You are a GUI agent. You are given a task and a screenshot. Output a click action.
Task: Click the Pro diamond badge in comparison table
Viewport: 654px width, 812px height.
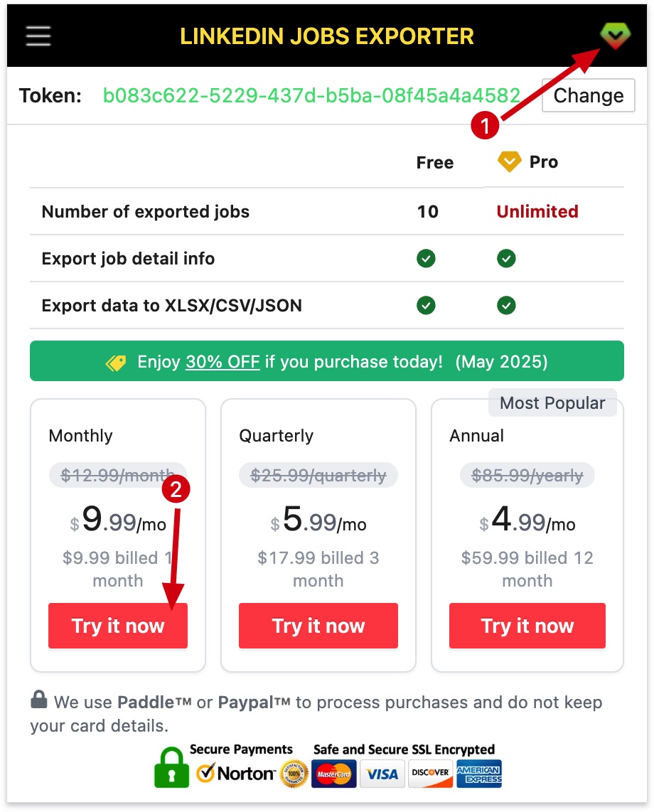coord(509,162)
